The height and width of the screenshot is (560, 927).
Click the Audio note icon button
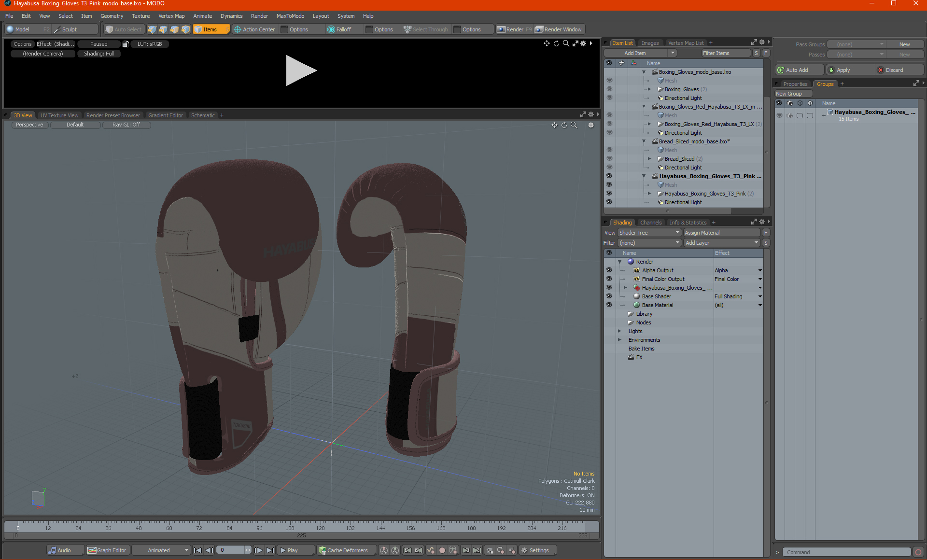coord(52,550)
